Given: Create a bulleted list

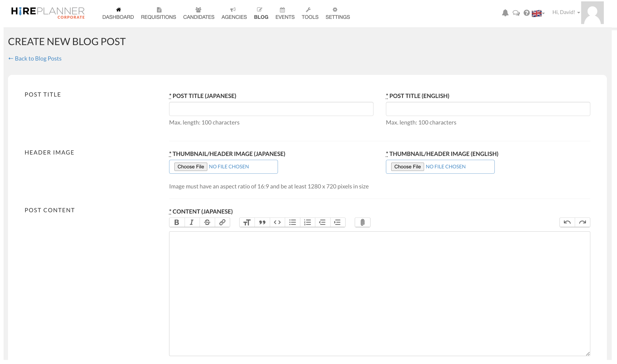Looking at the screenshot, I should pos(293,223).
